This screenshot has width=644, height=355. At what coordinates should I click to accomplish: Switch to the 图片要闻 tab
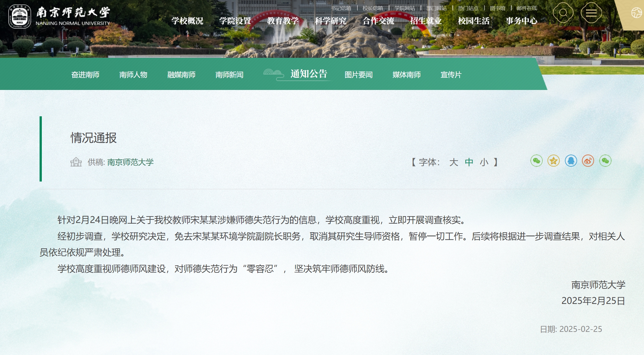tap(359, 75)
